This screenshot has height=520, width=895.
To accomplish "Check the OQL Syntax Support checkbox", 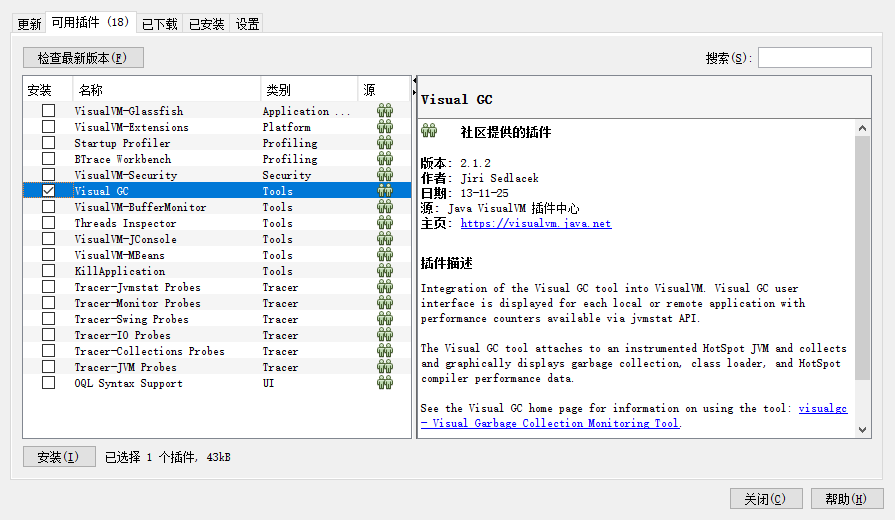I will (49, 382).
